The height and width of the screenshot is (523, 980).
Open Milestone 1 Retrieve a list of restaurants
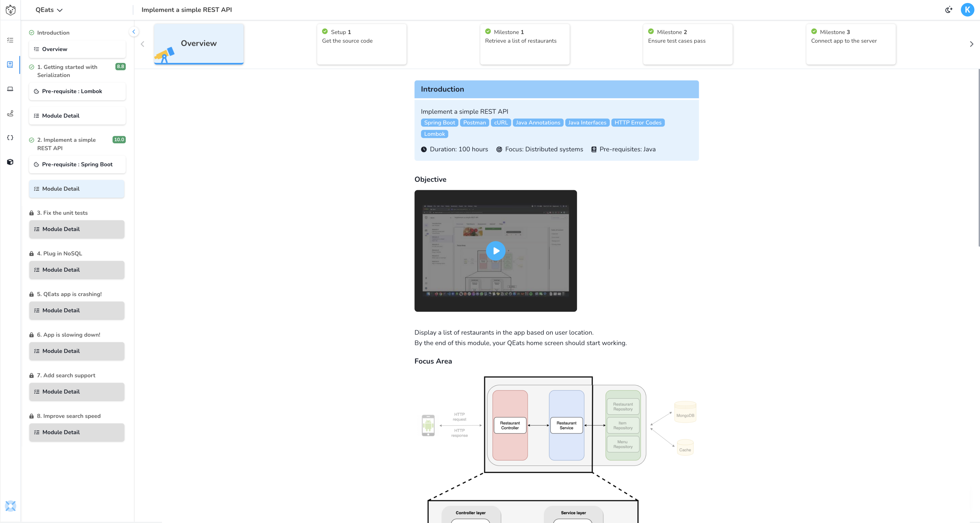click(x=525, y=44)
